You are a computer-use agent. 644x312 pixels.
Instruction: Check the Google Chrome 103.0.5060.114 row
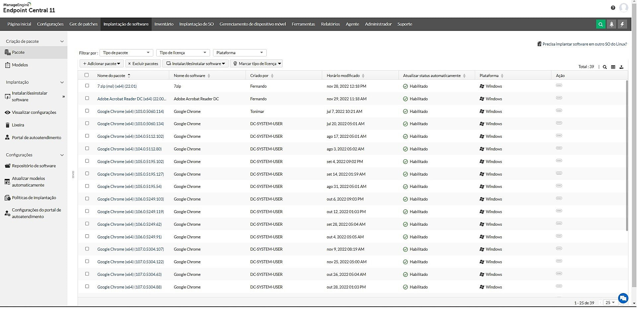click(87, 111)
